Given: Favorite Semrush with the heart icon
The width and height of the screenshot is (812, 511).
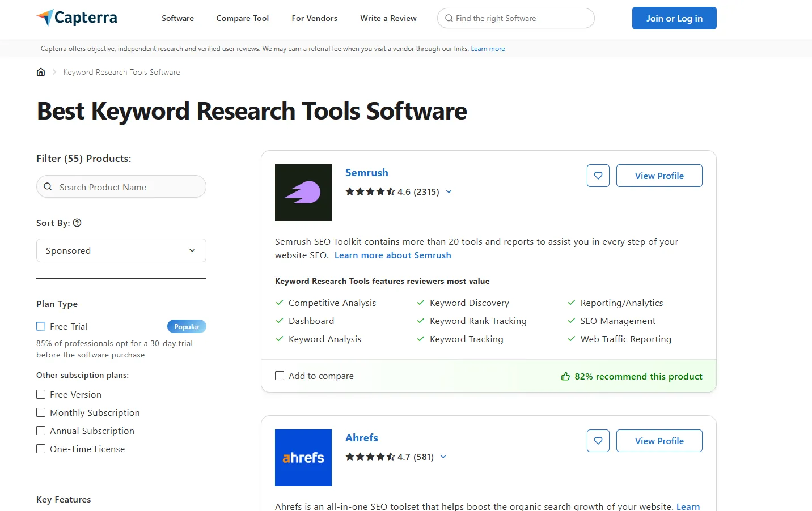Looking at the screenshot, I should pos(598,176).
